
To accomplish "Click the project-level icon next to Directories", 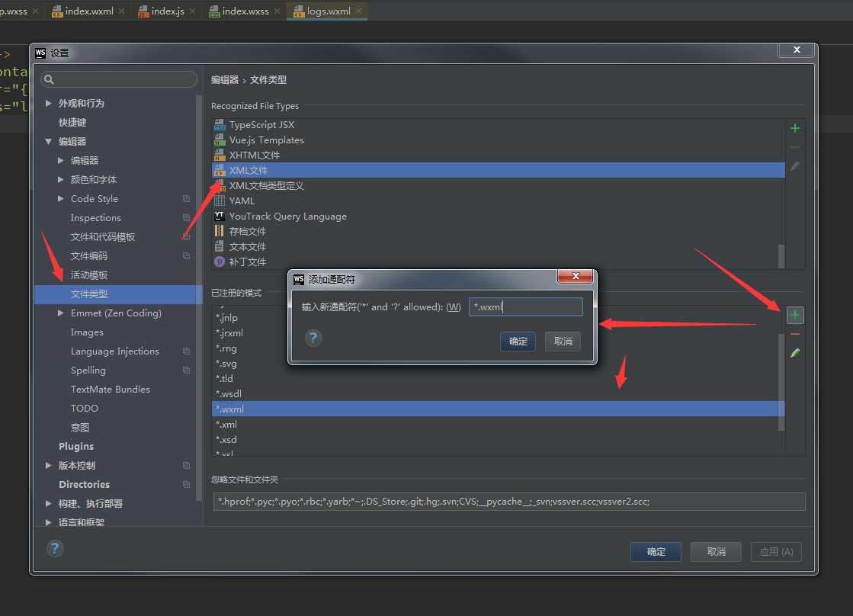I will coord(186,484).
